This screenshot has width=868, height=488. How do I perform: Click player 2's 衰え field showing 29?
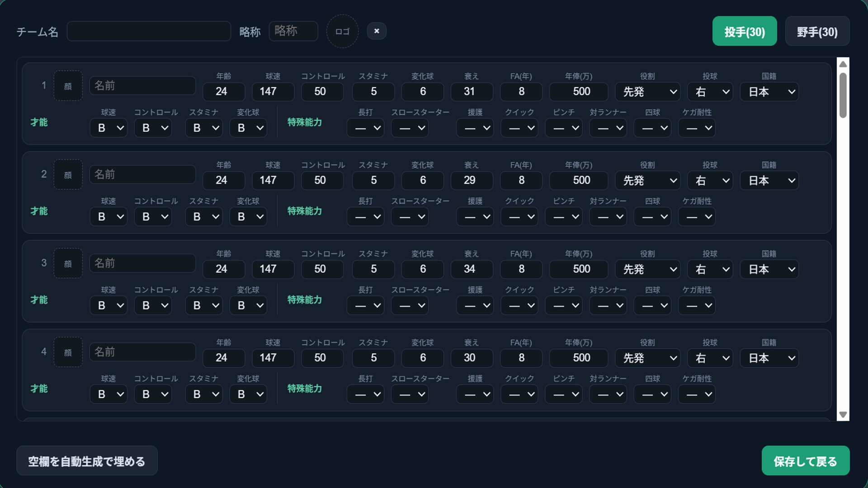(x=472, y=180)
